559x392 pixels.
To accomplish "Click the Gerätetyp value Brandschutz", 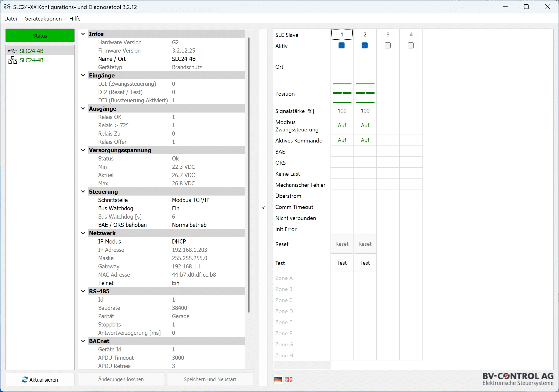I will [187, 67].
